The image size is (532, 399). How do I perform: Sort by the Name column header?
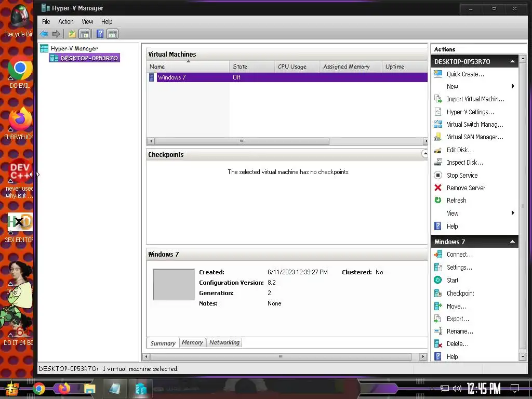[188, 66]
